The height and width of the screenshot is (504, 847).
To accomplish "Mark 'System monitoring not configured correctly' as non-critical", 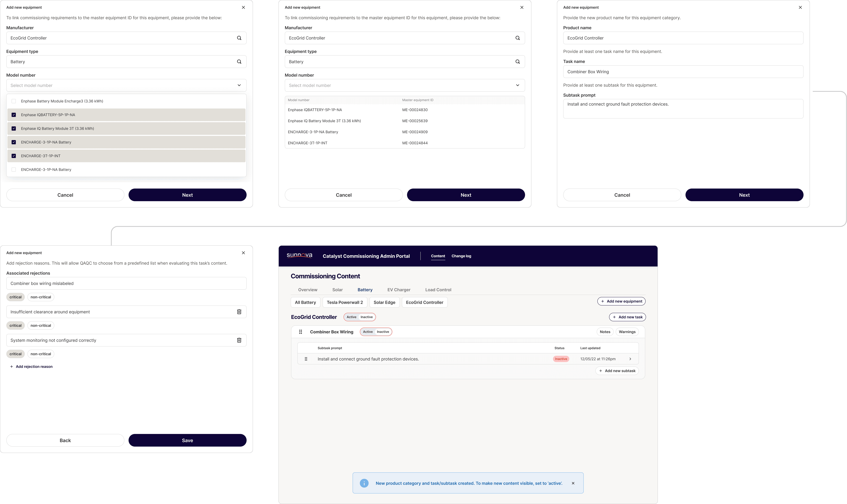I will click(41, 354).
